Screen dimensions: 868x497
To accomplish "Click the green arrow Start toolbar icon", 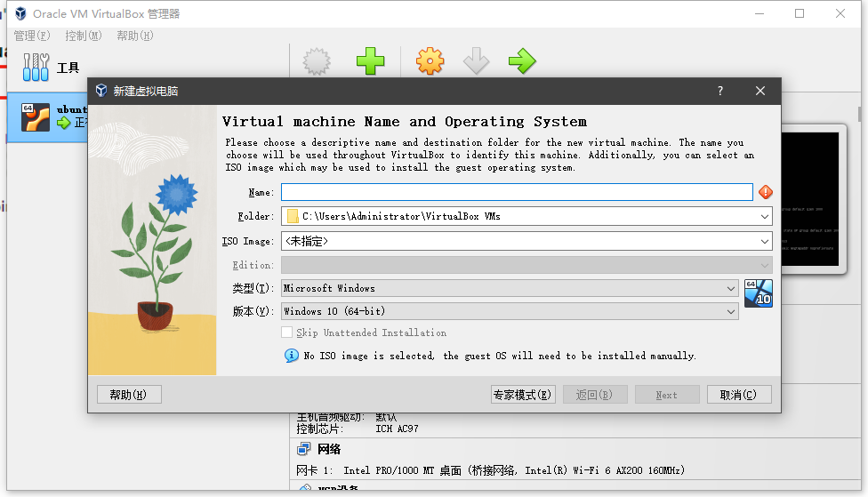I will tap(522, 60).
